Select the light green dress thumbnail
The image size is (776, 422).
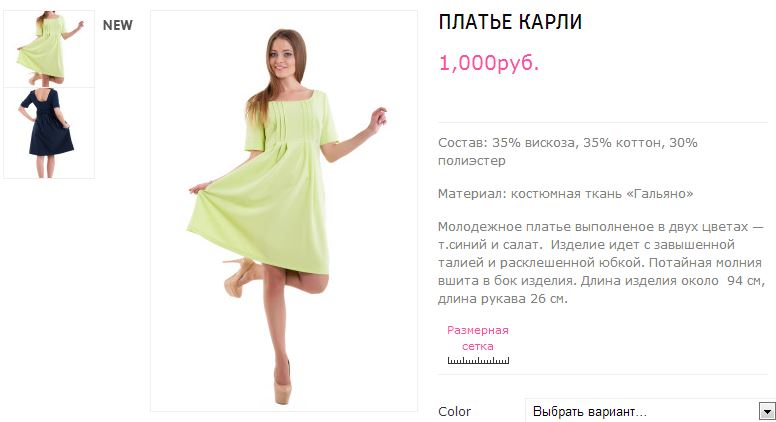coord(49,48)
